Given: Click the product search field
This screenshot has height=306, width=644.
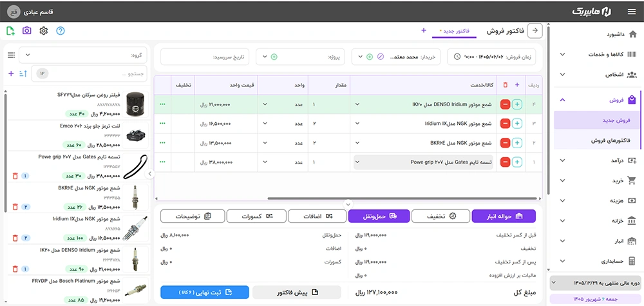Looking at the screenshot, I should (x=89, y=74).
